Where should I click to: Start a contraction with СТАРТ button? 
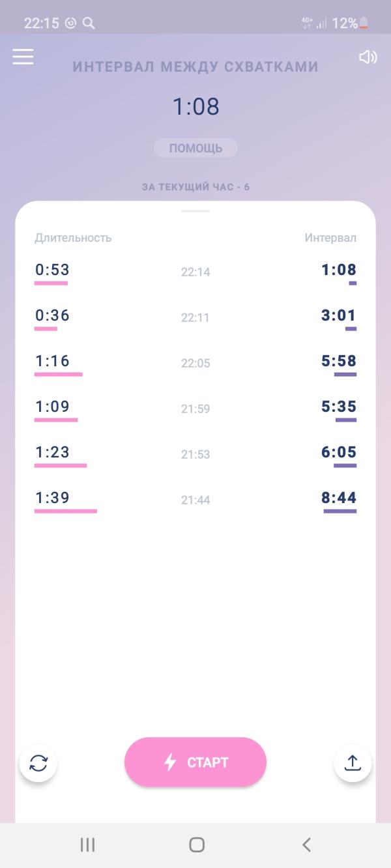195,762
